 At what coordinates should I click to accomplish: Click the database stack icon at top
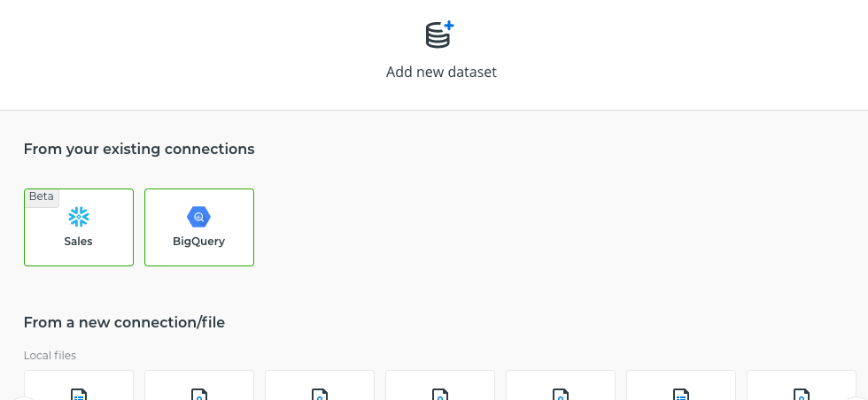point(437,36)
